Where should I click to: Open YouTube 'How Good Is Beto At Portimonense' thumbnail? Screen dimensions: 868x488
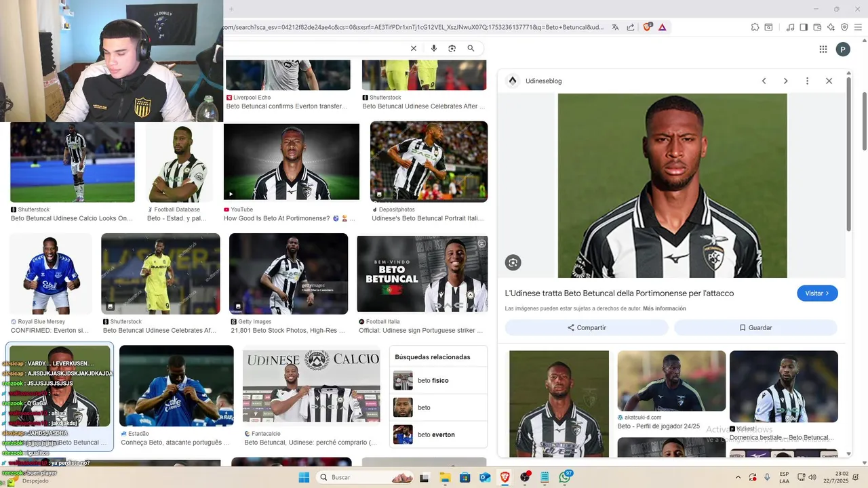coord(292,162)
